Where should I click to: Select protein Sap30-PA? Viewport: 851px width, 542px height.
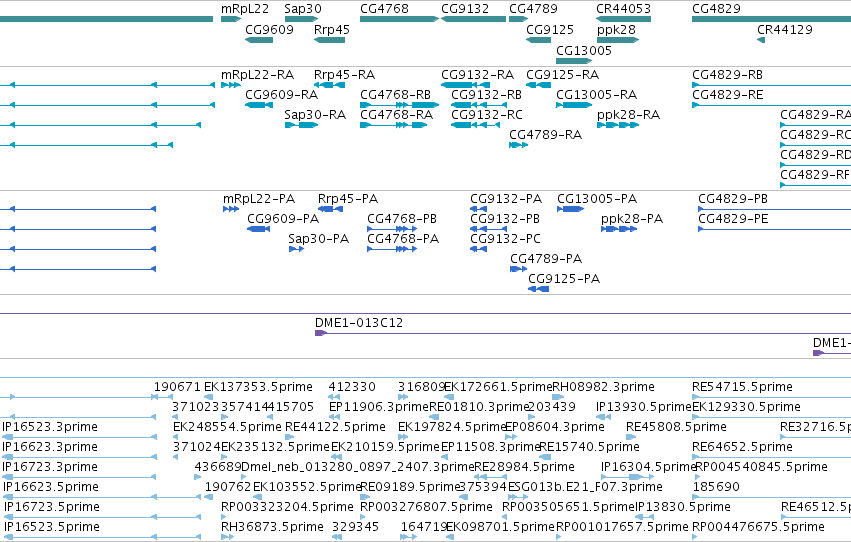[296, 249]
